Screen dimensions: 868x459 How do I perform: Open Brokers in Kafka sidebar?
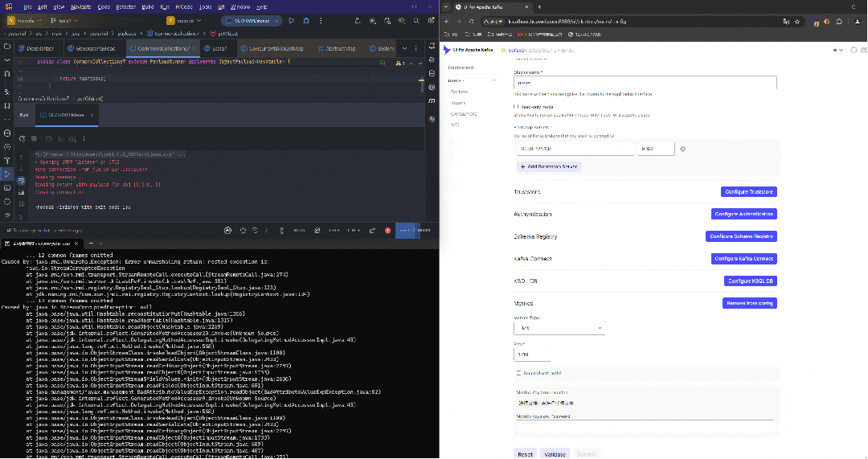(x=459, y=92)
